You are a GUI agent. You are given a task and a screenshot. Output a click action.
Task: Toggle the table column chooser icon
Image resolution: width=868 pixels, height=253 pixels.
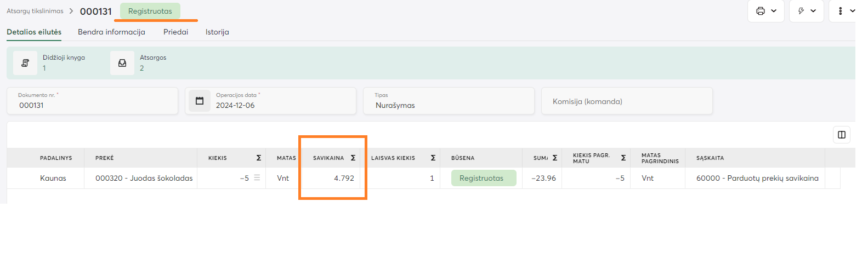pyautogui.click(x=841, y=135)
